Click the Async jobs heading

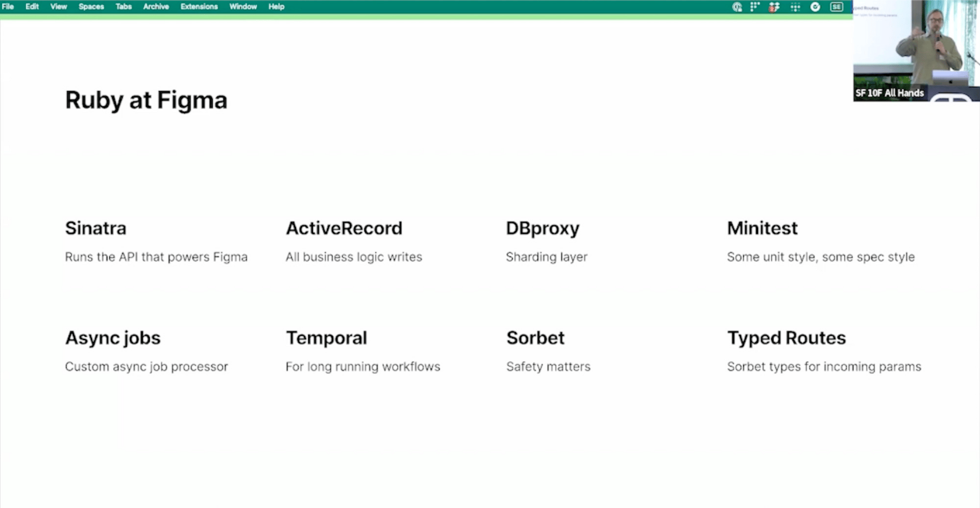(x=113, y=338)
